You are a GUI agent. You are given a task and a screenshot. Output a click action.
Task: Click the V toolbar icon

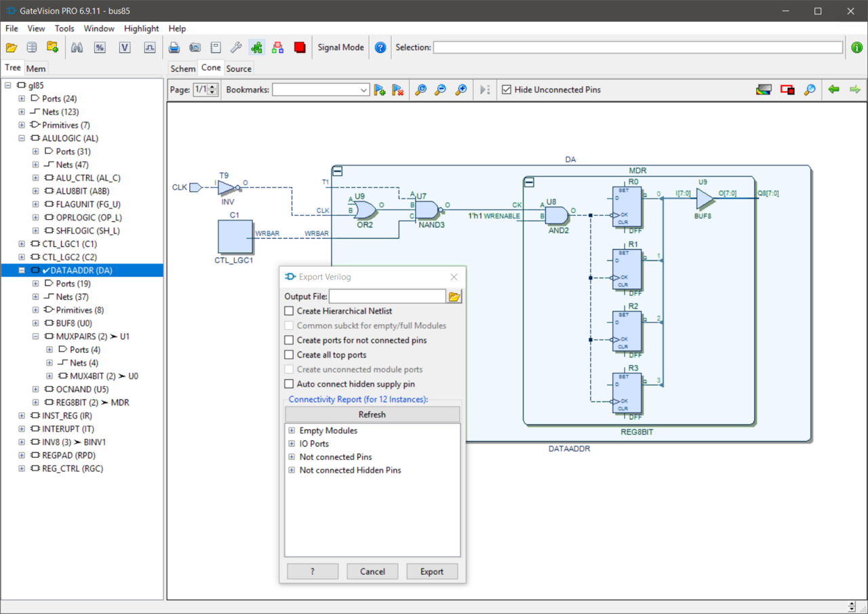tap(125, 47)
